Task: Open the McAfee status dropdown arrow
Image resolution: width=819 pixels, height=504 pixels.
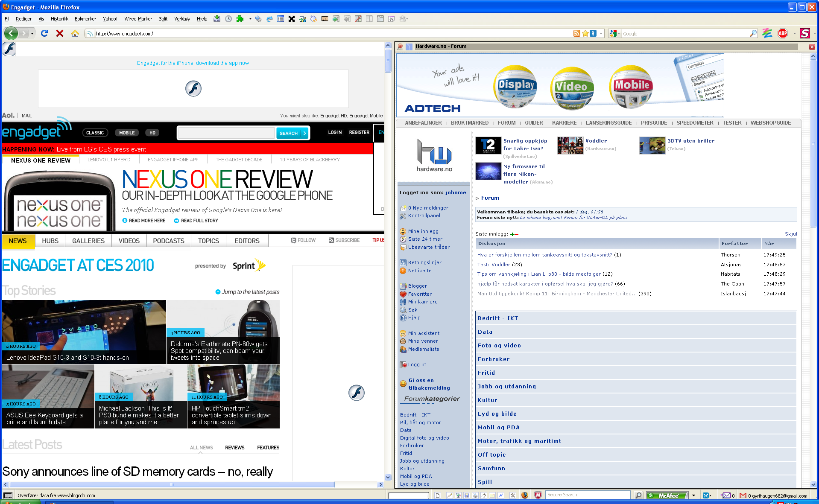Action: [693, 495]
